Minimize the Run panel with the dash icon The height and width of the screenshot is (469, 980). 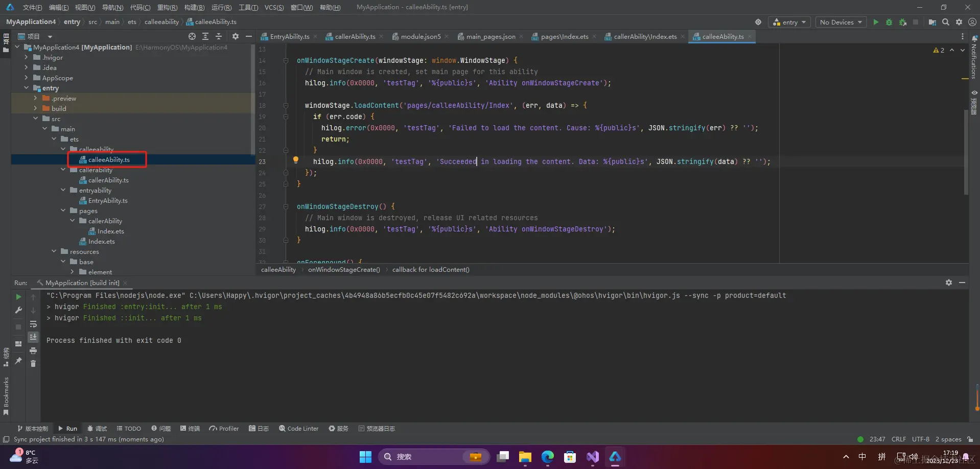(962, 283)
